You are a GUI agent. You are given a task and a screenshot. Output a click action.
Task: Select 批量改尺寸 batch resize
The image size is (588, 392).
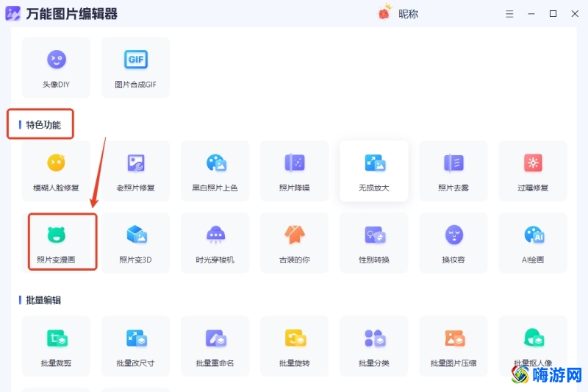point(135,346)
